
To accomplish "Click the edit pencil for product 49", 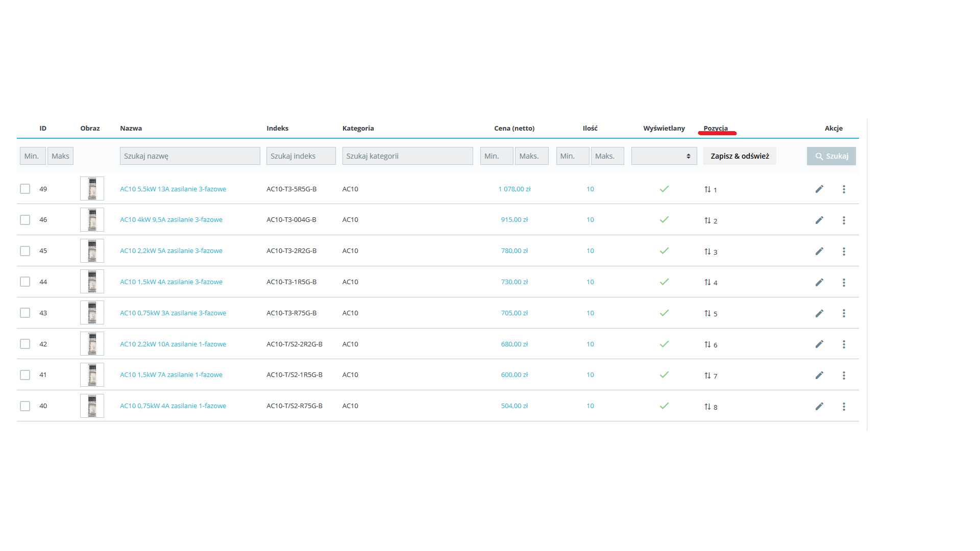I will coord(819,189).
